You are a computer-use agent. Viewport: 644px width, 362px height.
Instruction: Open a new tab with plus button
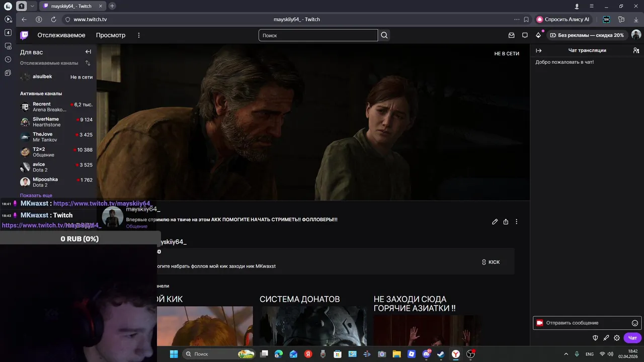tap(112, 6)
